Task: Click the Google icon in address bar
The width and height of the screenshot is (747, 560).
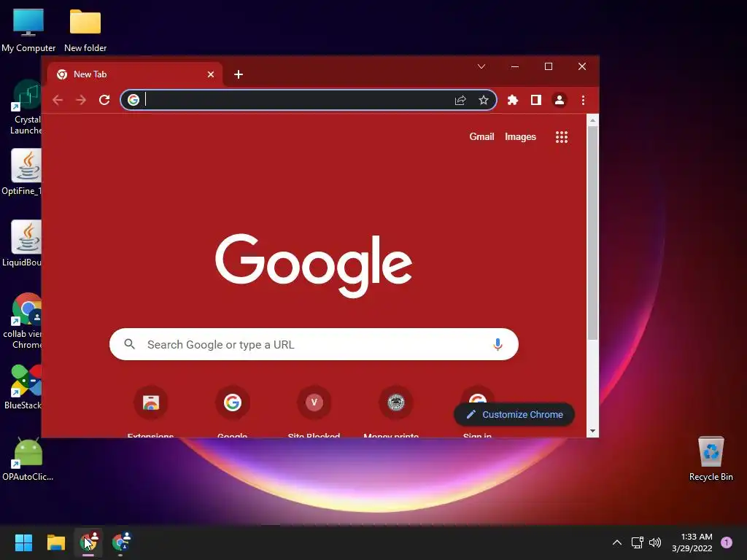Action: (133, 99)
